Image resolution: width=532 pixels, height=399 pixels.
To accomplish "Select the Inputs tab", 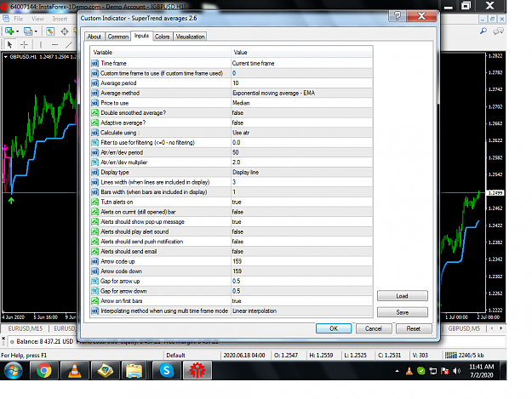I will coord(141,36).
